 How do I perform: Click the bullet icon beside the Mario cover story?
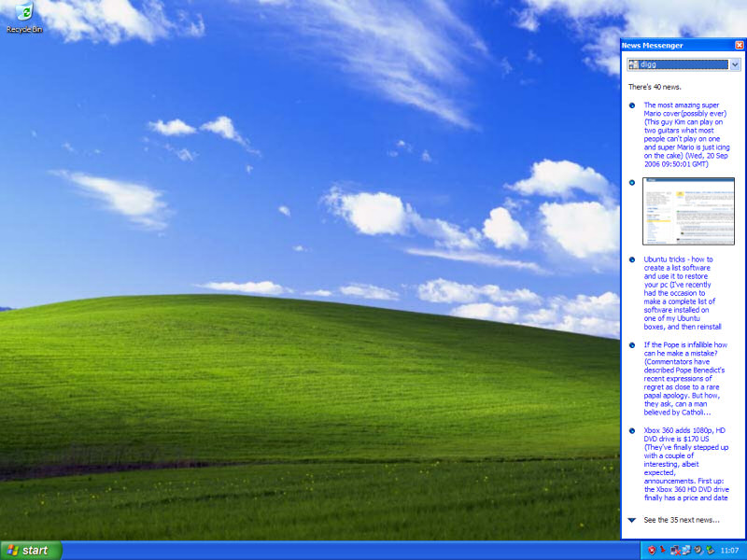coord(632,105)
